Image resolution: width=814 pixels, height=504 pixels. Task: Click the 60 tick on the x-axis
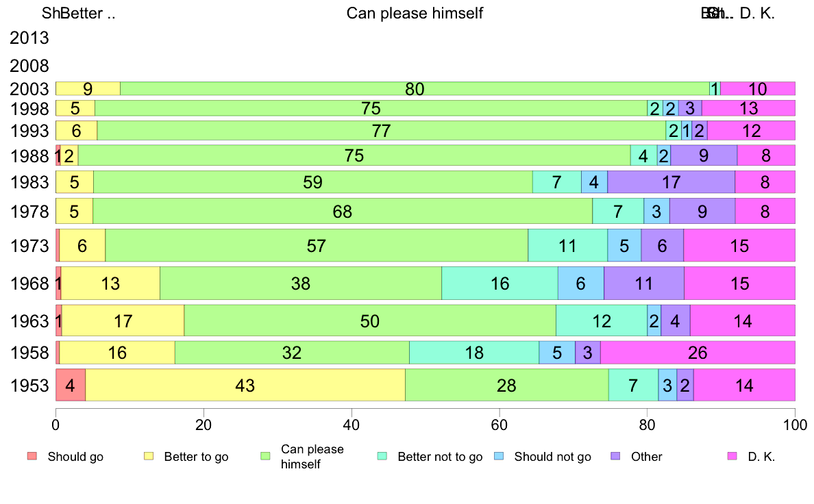[x=499, y=425]
